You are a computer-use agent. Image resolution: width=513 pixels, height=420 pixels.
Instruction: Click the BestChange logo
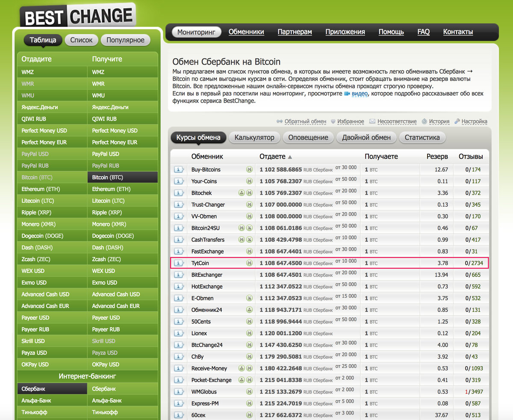point(78,16)
